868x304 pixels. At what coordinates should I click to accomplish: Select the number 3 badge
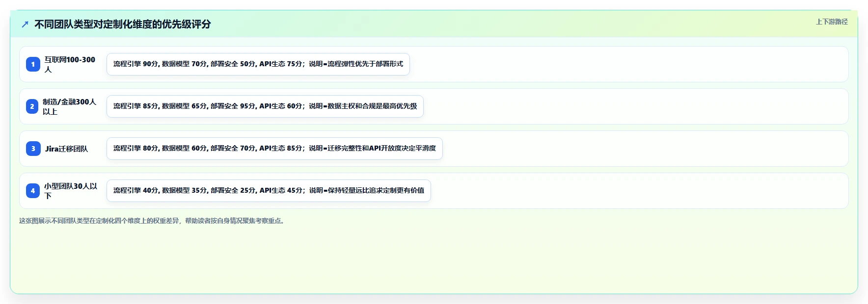coord(33,149)
